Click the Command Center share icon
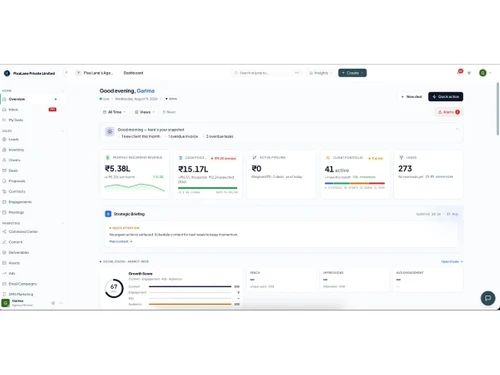This screenshot has width=500, height=375. pyautogui.click(x=4, y=232)
